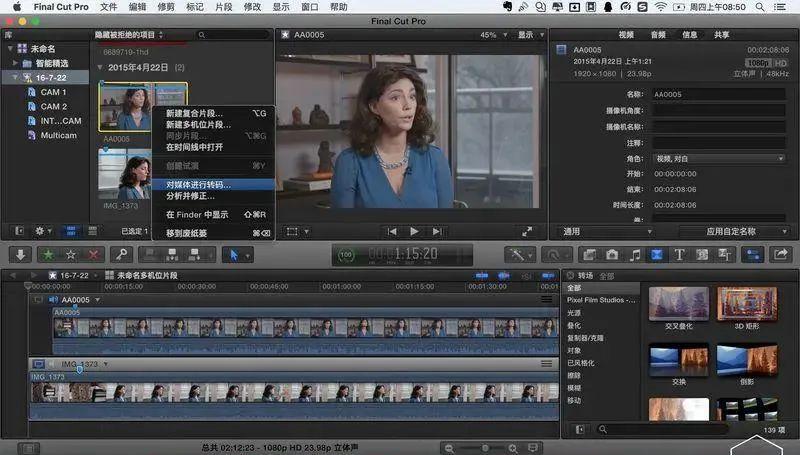The width and height of the screenshot is (800, 455).
Task: Choose 对媒体进行转码 from context menu
Action: (x=213, y=185)
